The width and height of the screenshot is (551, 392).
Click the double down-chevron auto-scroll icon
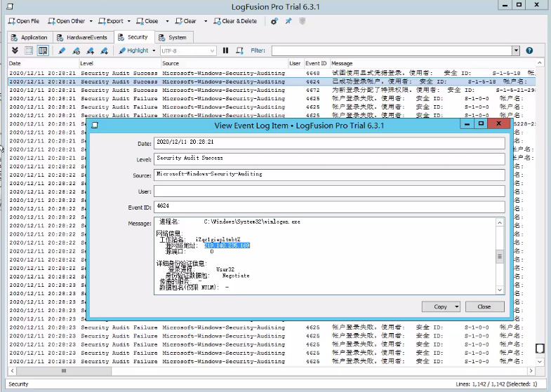[15, 50]
